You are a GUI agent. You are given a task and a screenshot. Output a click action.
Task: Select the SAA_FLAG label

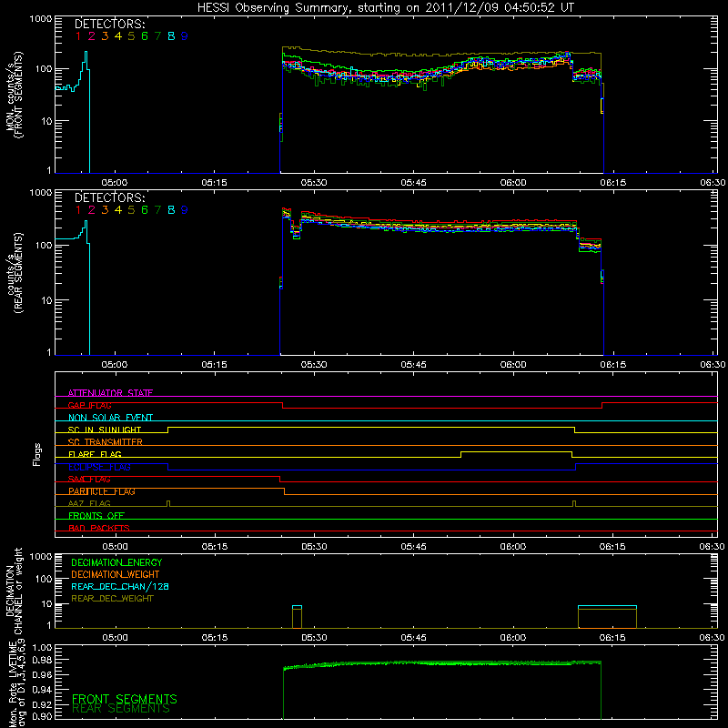(89, 480)
